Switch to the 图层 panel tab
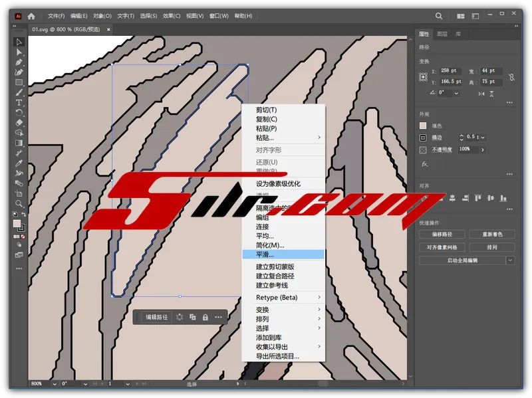This screenshot has height=398, width=532. tap(442, 34)
